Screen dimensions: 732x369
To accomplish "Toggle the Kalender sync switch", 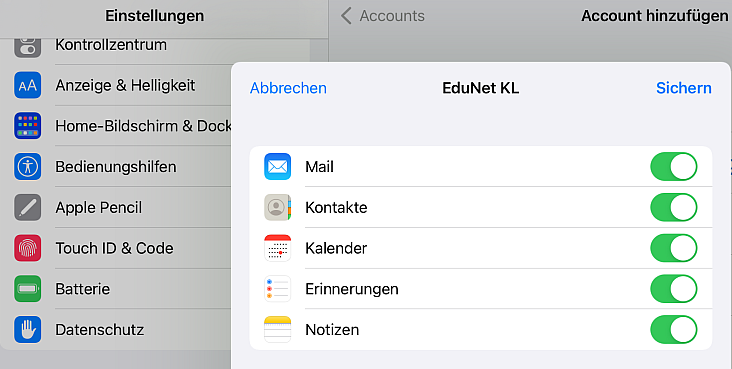I will click(x=674, y=248).
